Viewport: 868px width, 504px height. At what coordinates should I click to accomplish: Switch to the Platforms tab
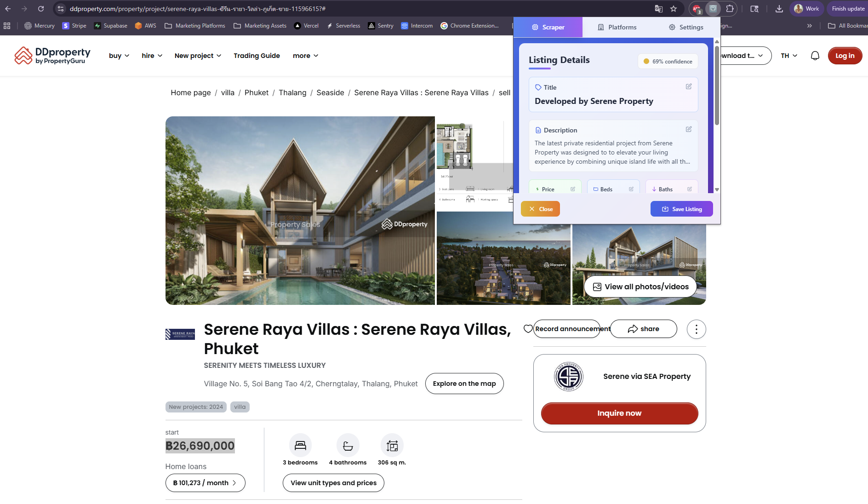pyautogui.click(x=617, y=27)
